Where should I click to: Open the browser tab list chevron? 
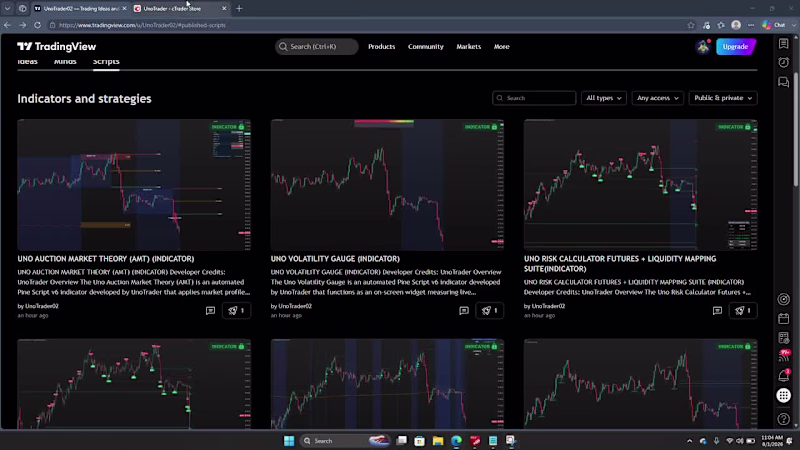click(x=7, y=9)
